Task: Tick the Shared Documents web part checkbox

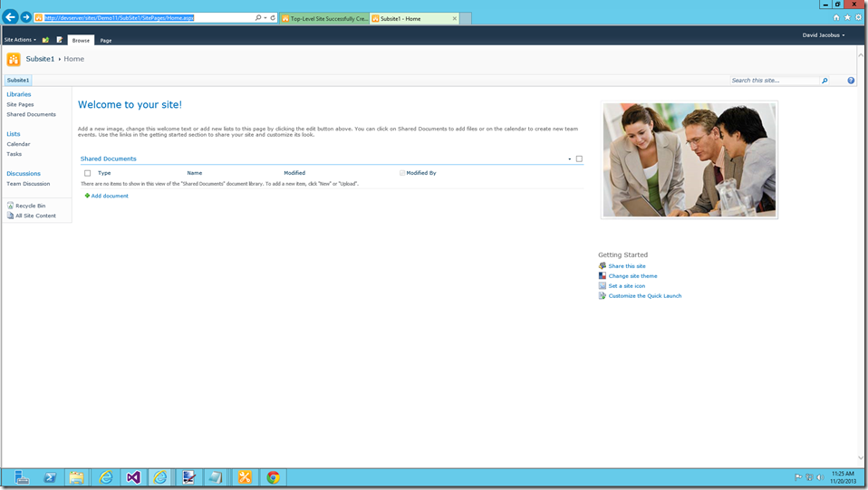Action: 579,159
